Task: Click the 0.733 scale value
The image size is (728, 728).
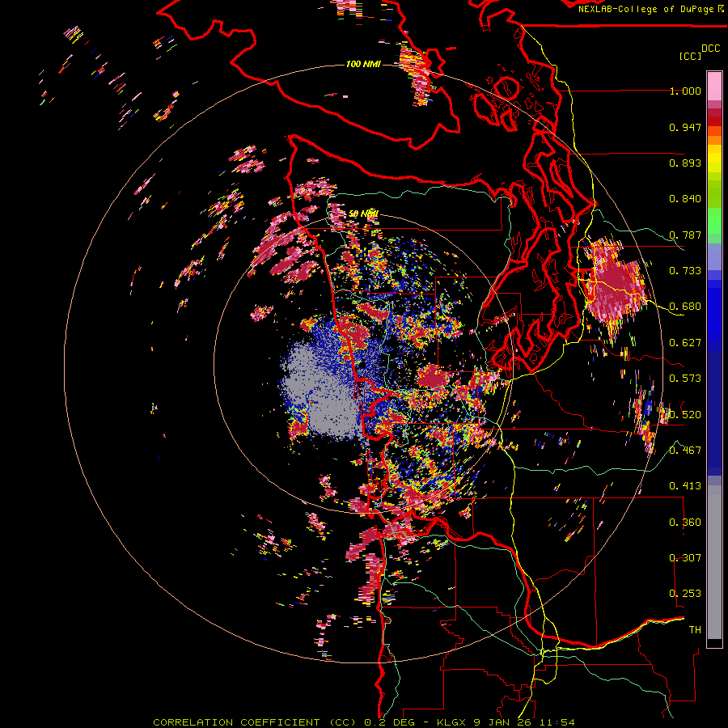Action: [685, 271]
